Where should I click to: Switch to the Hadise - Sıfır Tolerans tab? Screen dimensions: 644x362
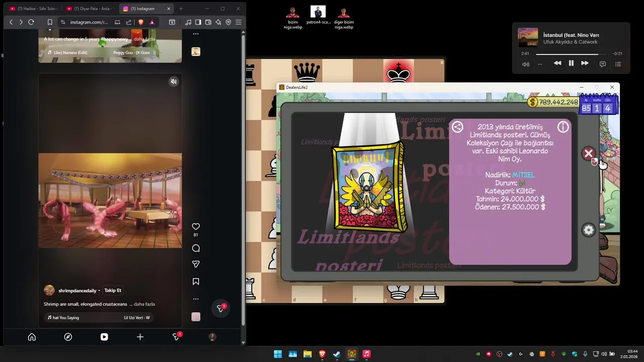point(33,9)
